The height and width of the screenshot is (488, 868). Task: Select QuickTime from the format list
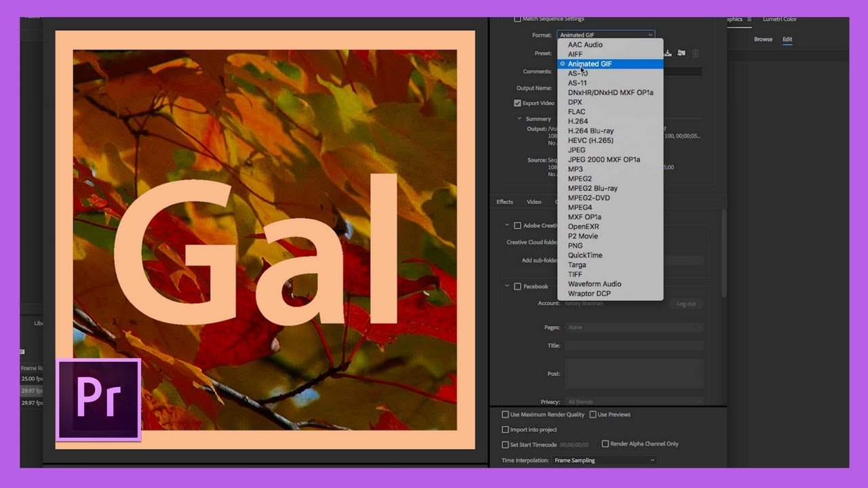coord(586,255)
